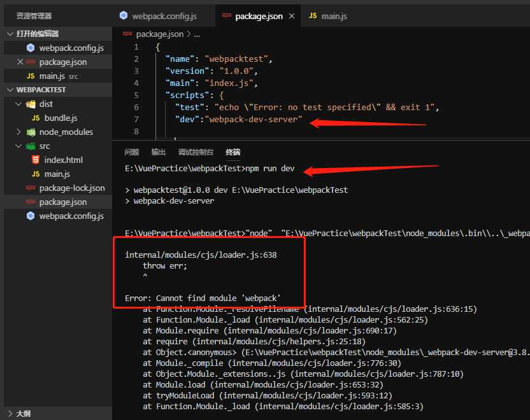Open index.html in src folder
Screen dimensions: 530x420
(58, 160)
